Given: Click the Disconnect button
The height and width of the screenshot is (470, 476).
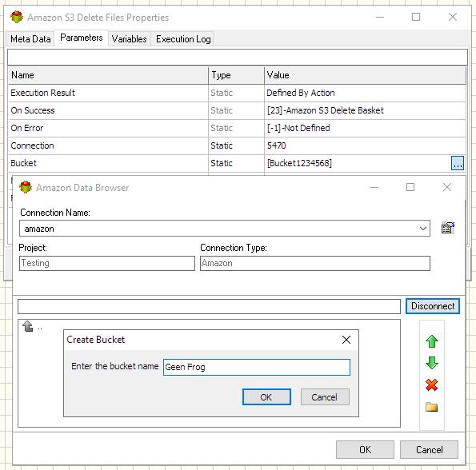Looking at the screenshot, I should pyautogui.click(x=433, y=306).
